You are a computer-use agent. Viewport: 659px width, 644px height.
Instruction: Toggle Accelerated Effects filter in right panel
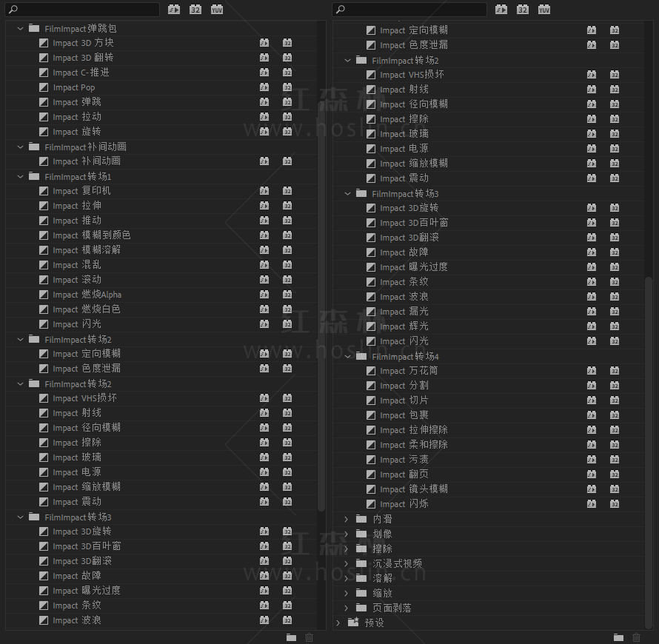click(x=501, y=10)
